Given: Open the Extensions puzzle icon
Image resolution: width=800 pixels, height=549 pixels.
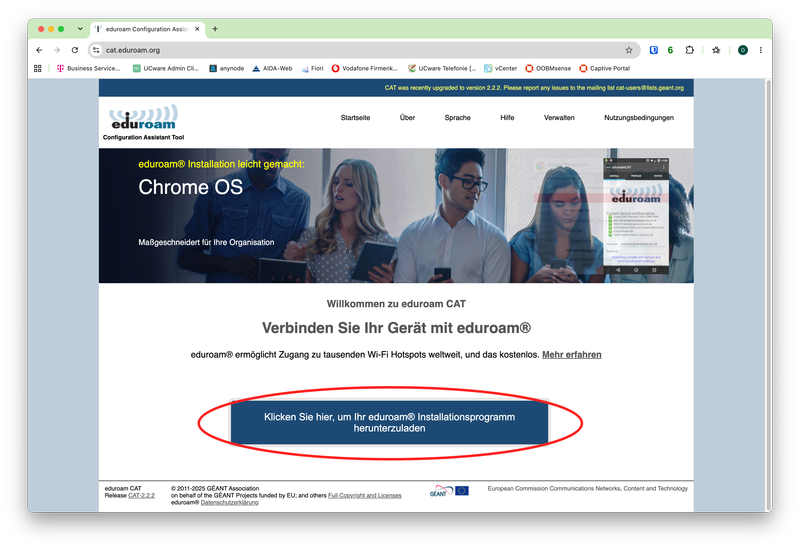Looking at the screenshot, I should point(689,50).
